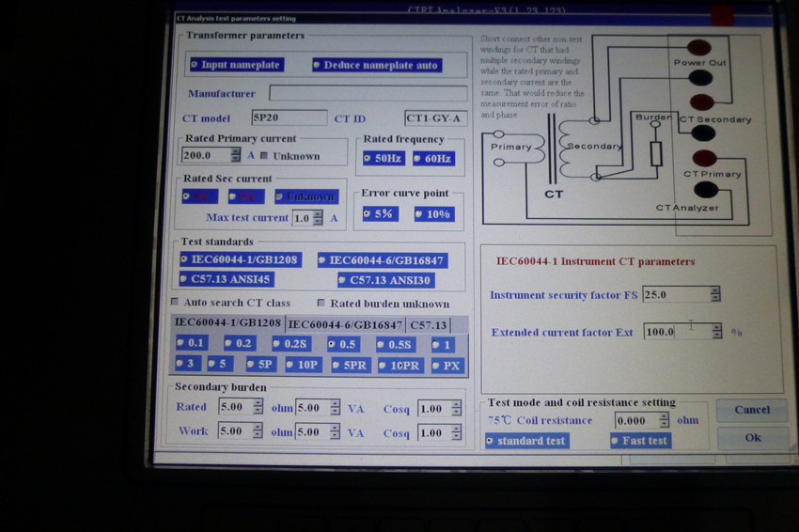Image resolution: width=799 pixels, height=532 pixels.
Task: Switch to the IEC60044-6/GB16847 tab
Action: click(345, 324)
